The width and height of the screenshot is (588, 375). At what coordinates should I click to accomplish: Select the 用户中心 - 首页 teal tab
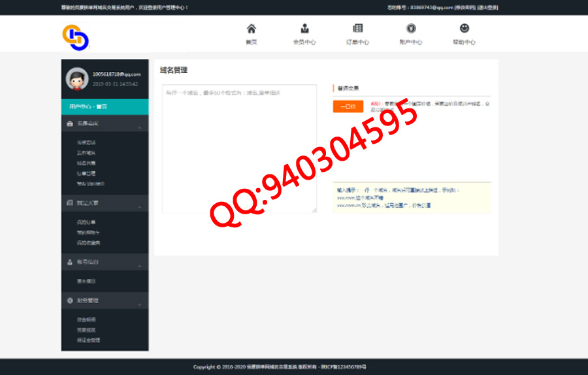105,106
